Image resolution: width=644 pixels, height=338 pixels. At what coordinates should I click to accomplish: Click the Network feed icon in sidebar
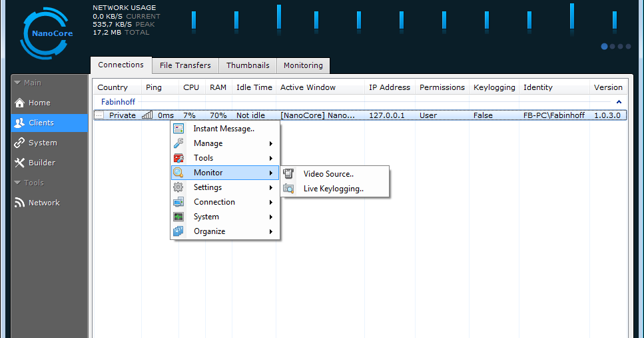(x=19, y=202)
